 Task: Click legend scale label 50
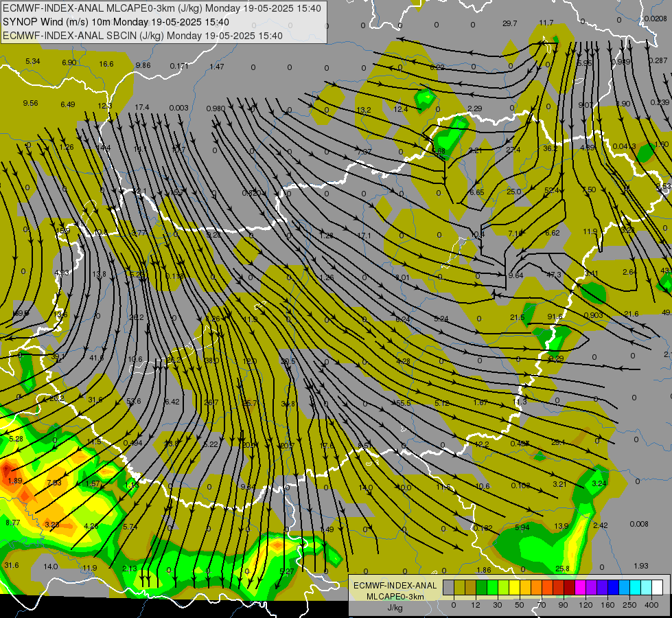tap(520, 605)
